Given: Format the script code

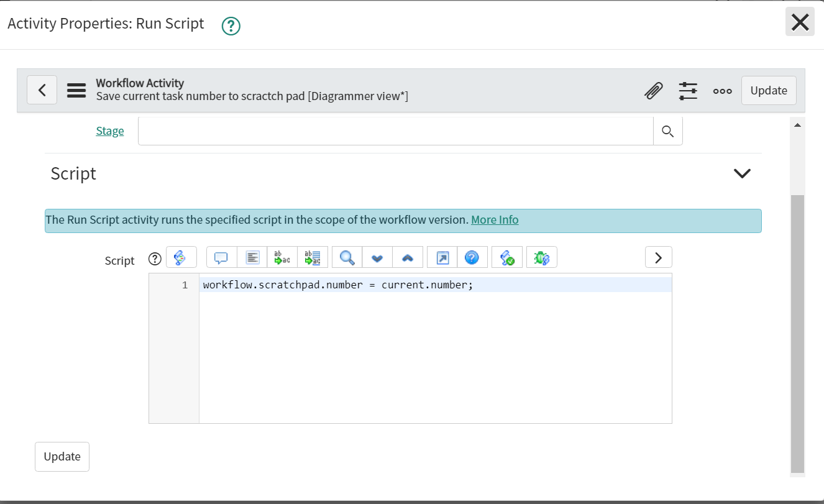Looking at the screenshot, I should [x=252, y=257].
